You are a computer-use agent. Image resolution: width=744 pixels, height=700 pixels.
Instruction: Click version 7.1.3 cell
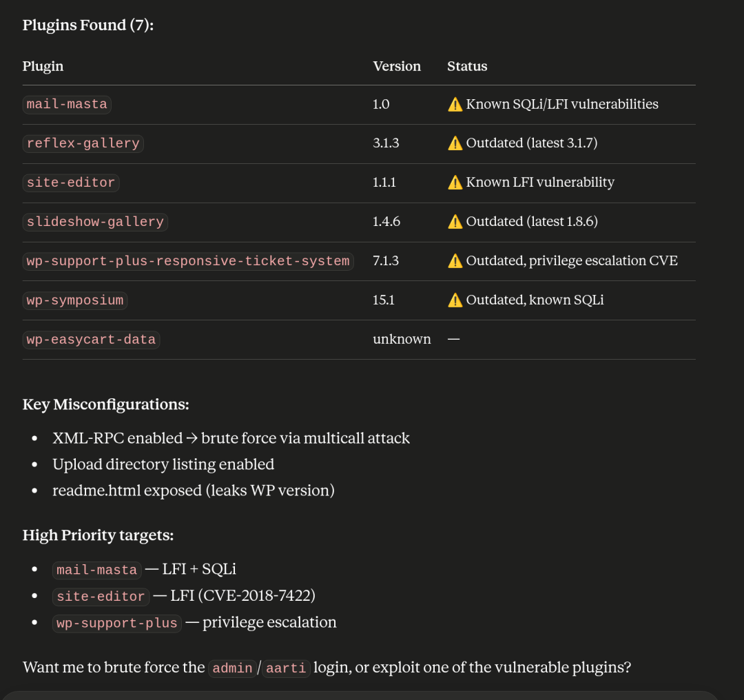(x=386, y=261)
